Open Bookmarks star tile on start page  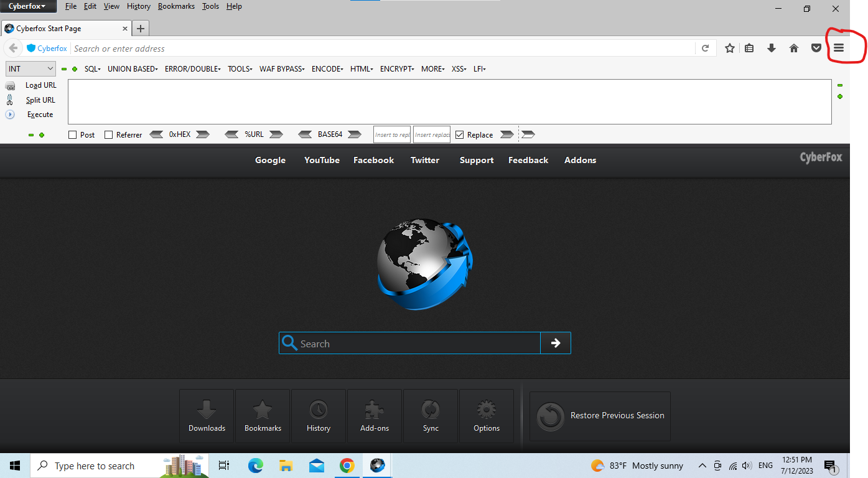[x=263, y=416]
